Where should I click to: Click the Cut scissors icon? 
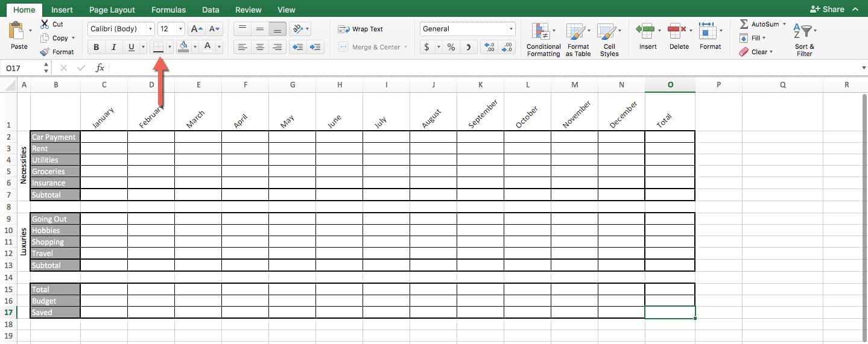(45, 24)
